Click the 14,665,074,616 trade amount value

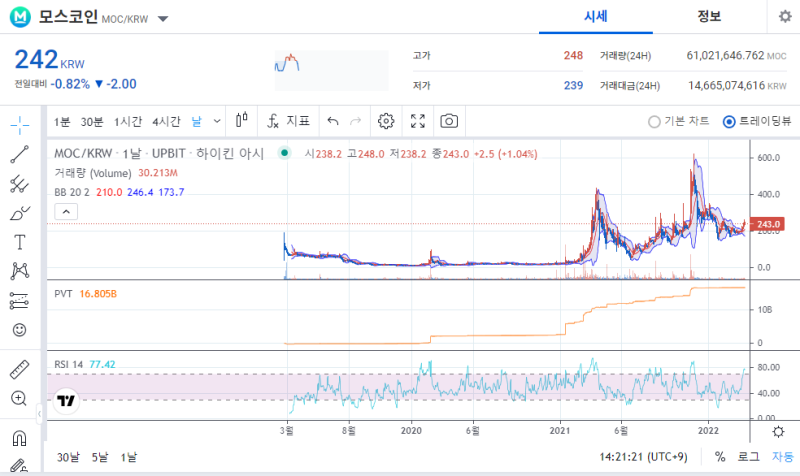(727, 85)
